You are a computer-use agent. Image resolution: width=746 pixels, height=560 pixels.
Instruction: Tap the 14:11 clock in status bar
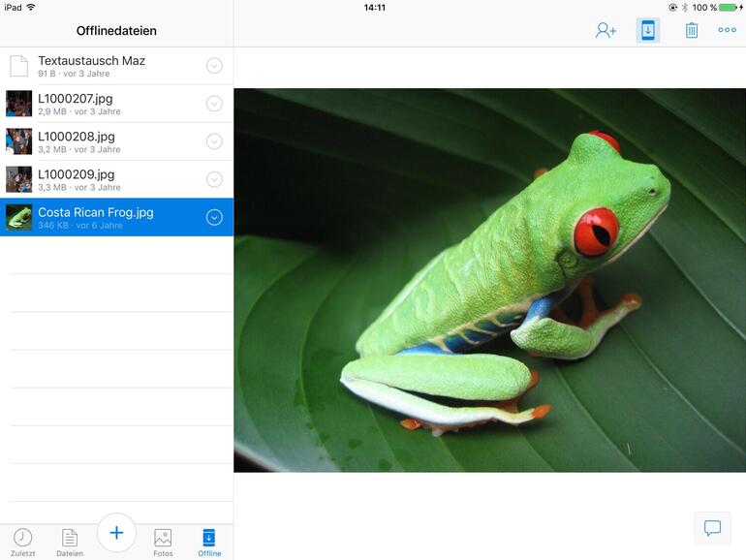[x=374, y=7]
